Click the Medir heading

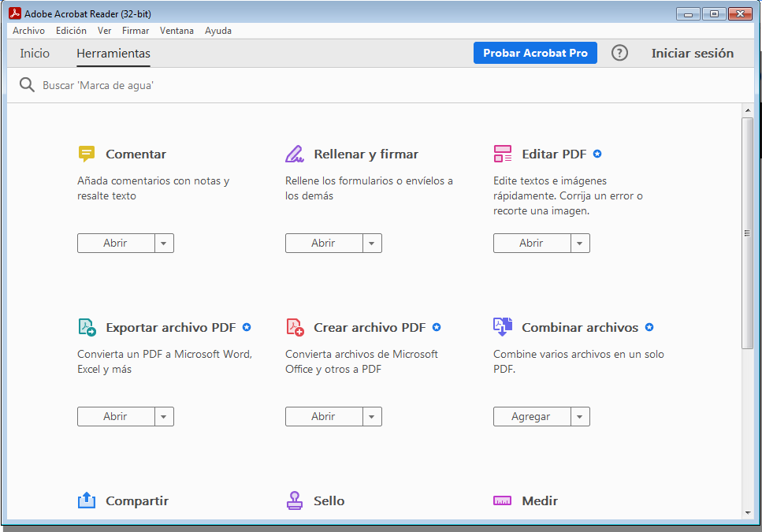[540, 501]
